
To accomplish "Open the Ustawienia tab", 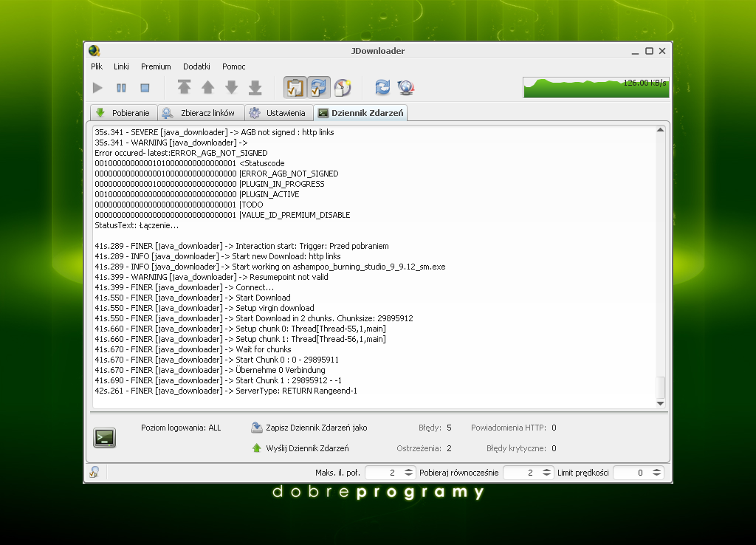I will (277, 113).
